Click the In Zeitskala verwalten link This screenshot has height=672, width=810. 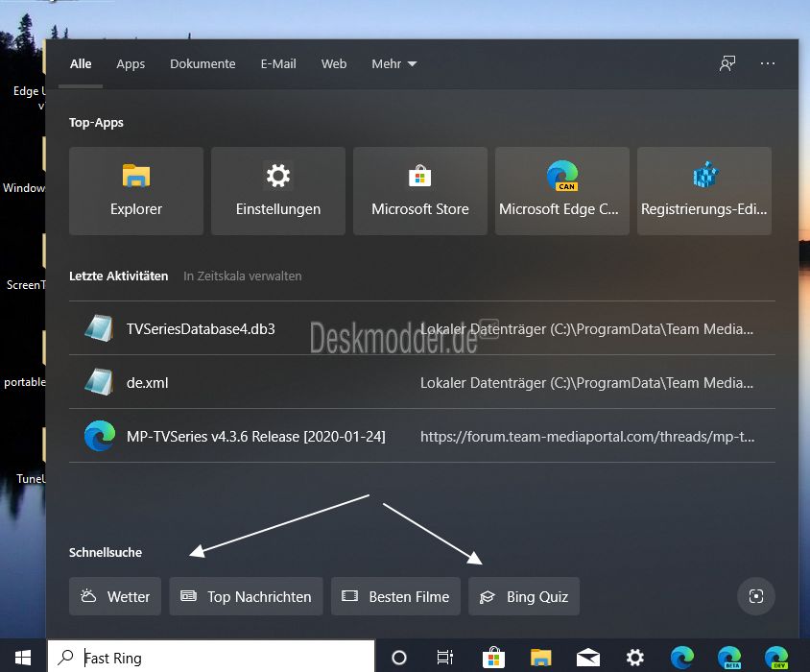pos(242,276)
